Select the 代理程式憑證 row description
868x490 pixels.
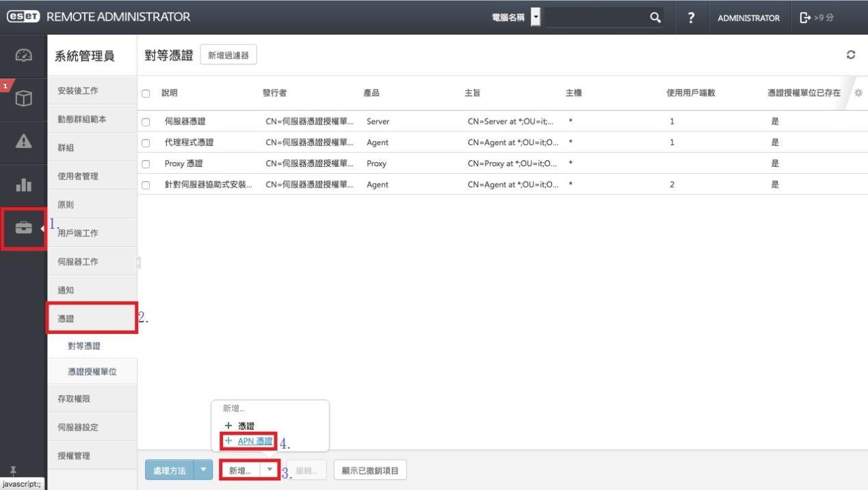(189, 143)
